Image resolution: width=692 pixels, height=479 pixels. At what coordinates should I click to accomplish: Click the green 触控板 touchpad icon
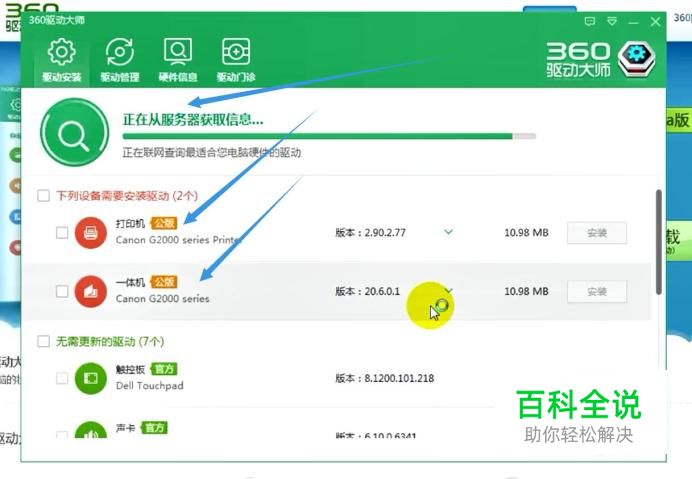[90, 378]
